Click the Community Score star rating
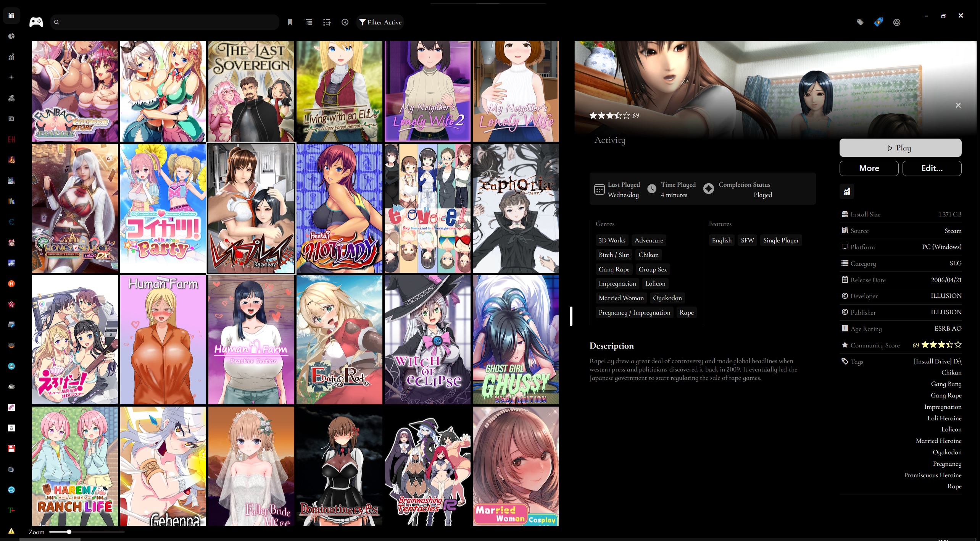Viewport: 980px width, 541px height. [941, 345]
